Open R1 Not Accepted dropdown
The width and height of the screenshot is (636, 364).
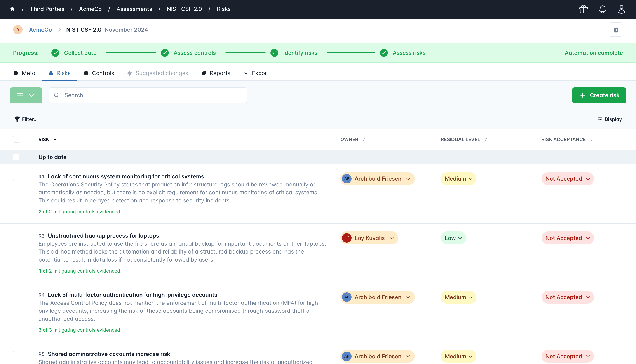coord(567,179)
